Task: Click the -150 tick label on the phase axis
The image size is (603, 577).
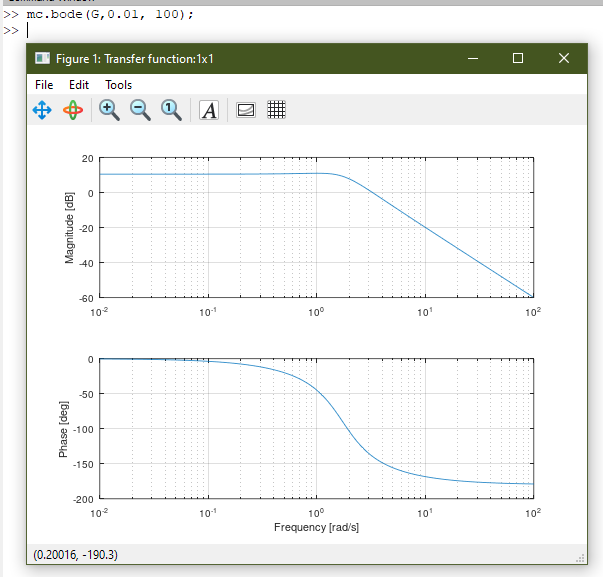Action: coord(83,464)
